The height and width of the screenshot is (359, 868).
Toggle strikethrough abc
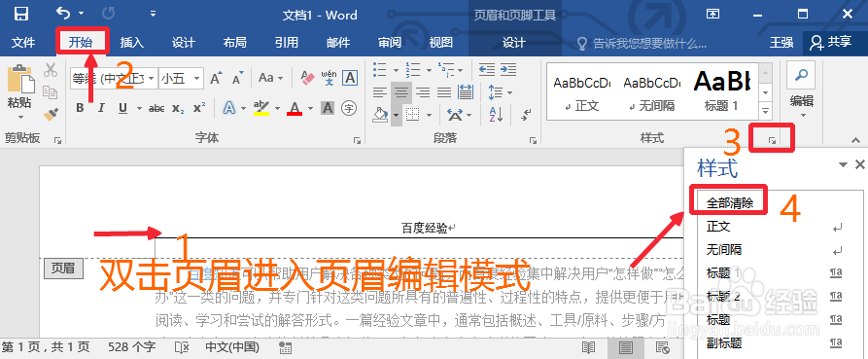[x=156, y=108]
